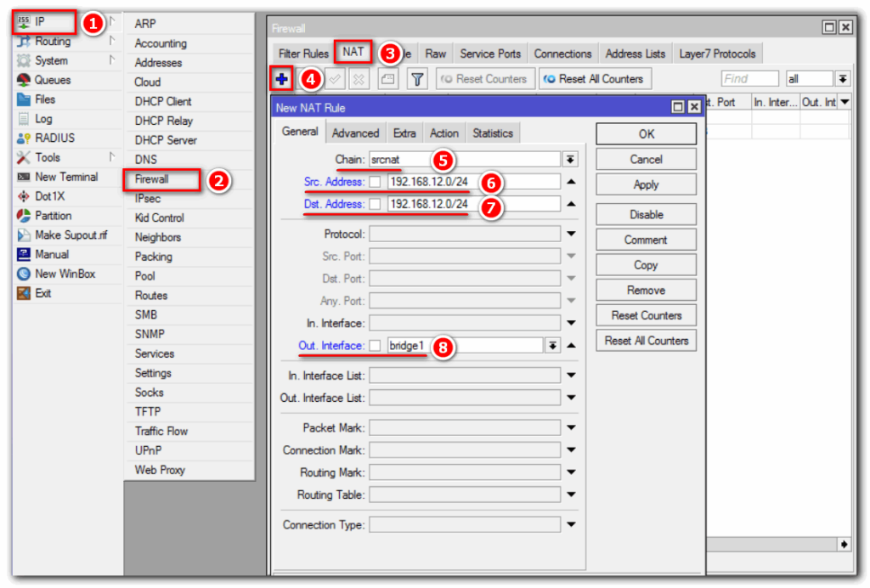Viewport: 870px width, 588px height.
Task: Switch to the Action tab
Action: tap(443, 133)
